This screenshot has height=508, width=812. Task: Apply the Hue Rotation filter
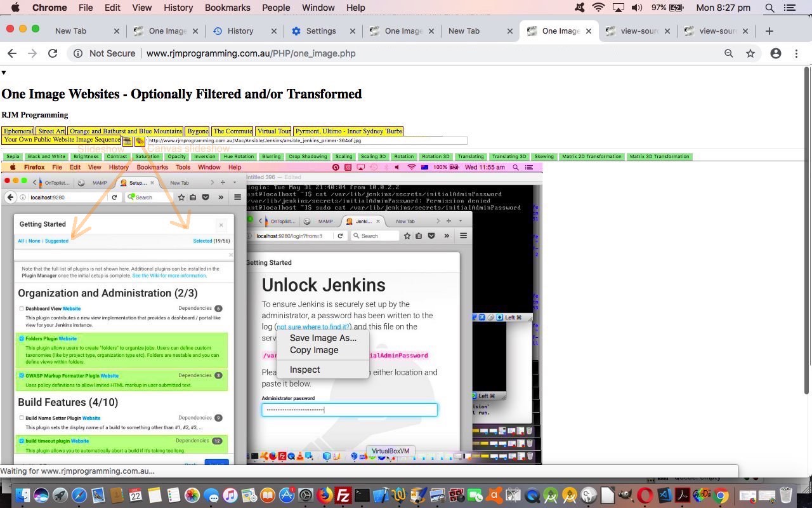pyautogui.click(x=239, y=156)
